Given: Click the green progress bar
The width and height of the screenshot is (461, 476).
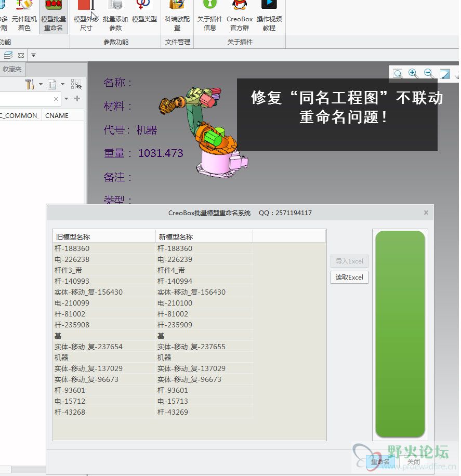Looking at the screenshot, I should click(x=400, y=334).
